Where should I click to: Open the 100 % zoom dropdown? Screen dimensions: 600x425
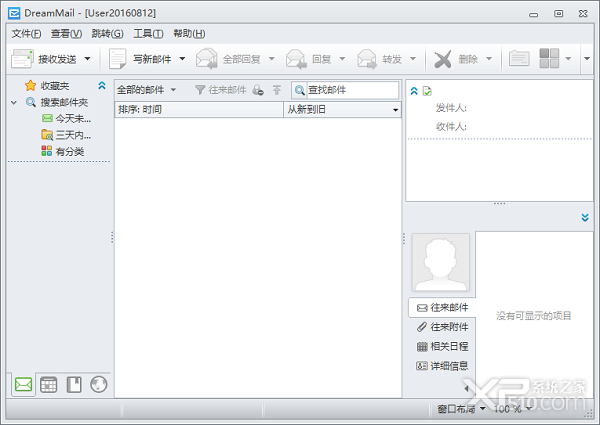[x=512, y=409]
